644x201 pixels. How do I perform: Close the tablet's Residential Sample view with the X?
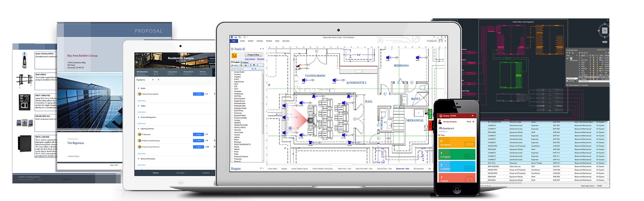pos(139,59)
